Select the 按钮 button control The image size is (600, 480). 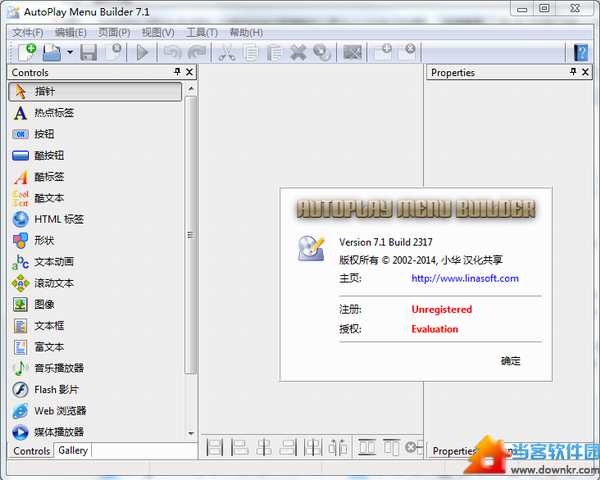coord(95,134)
